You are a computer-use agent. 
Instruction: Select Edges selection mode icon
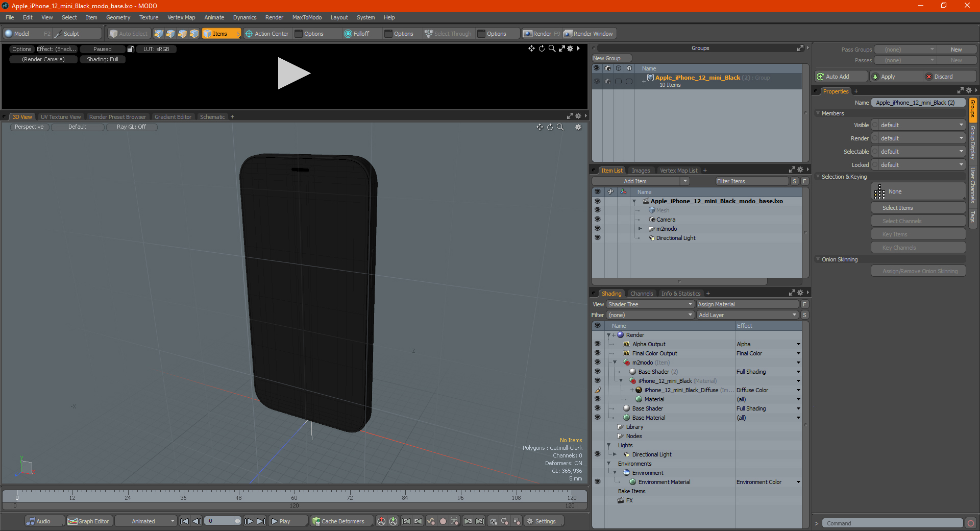(170, 34)
